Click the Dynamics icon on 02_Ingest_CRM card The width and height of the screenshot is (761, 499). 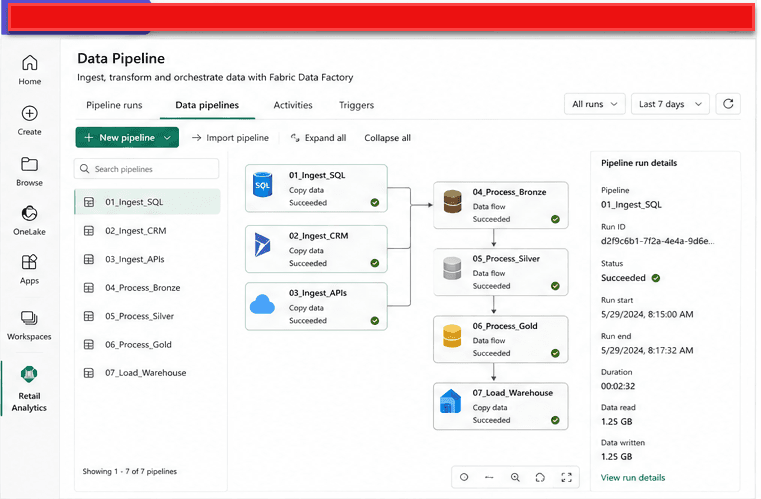[x=262, y=245]
